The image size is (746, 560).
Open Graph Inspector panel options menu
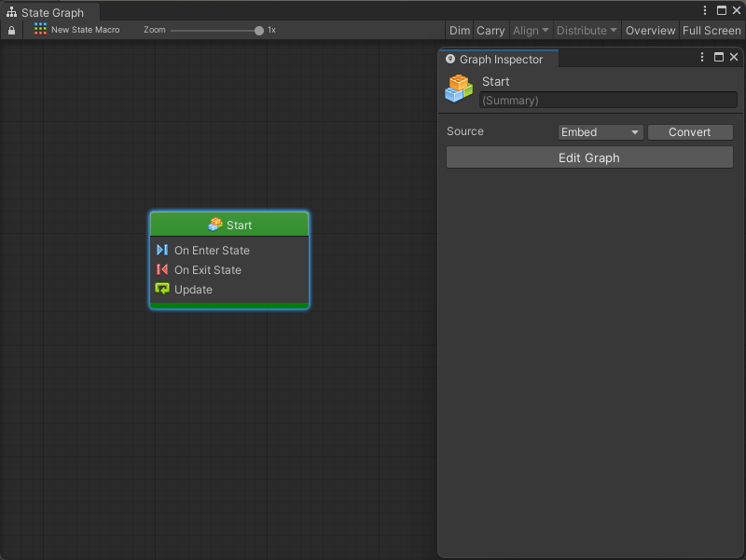pyautogui.click(x=702, y=58)
